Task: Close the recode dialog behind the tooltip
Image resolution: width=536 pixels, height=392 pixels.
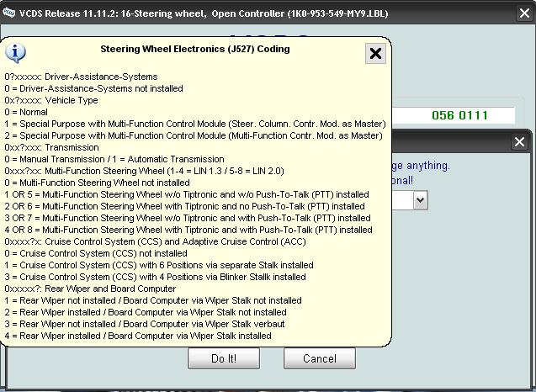Action: click(519, 142)
